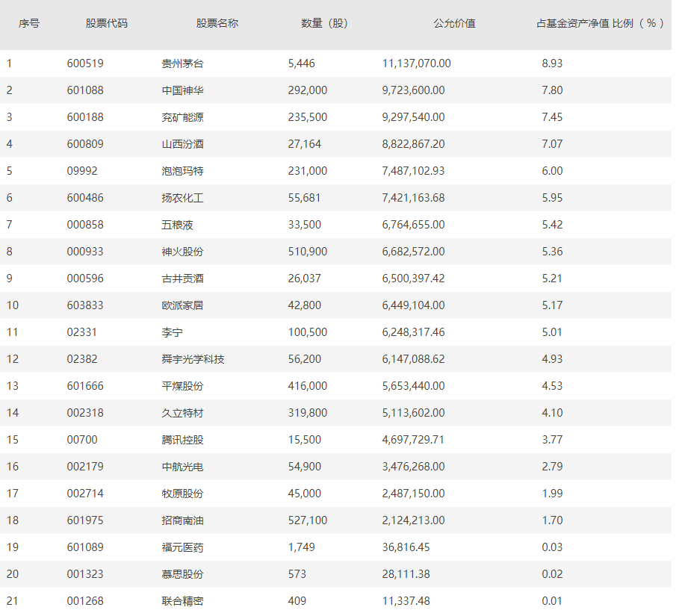Click the quantity 45,000
The height and width of the screenshot is (616, 679).
(x=305, y=493)
